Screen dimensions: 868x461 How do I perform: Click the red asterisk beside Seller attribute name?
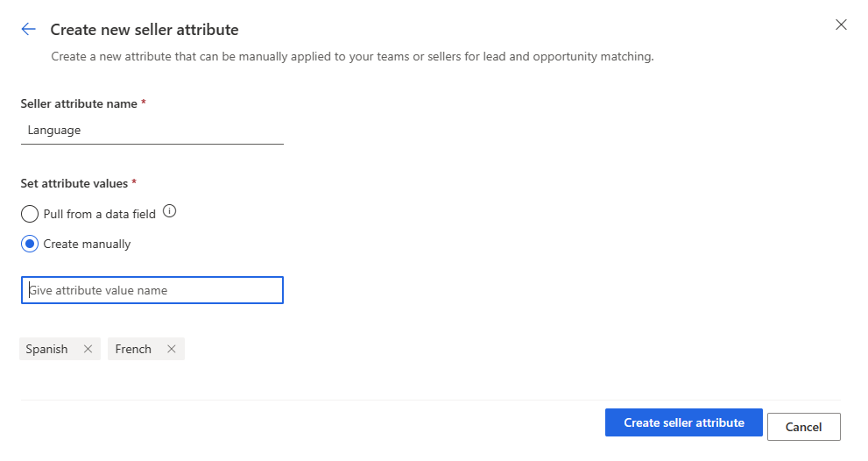point(144,103)
